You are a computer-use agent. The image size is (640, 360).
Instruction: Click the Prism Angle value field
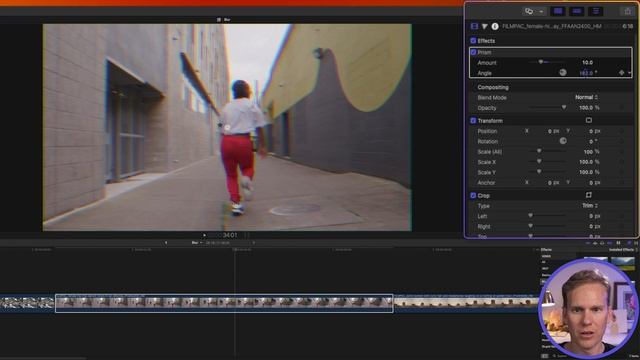click(588, 73)
